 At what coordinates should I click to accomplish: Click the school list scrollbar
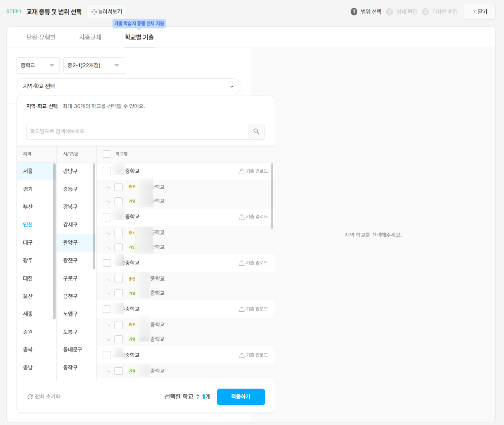click(272, 196)
